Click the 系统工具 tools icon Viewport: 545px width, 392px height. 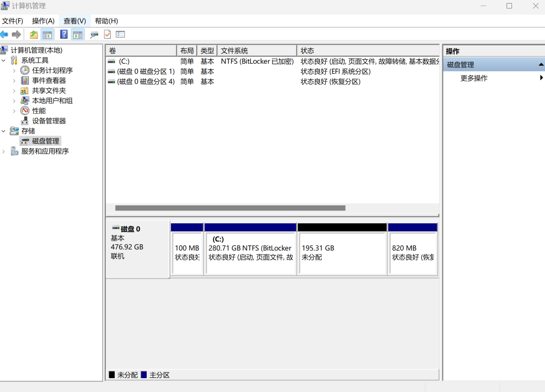pyautogui.click(x=14, y=60)
